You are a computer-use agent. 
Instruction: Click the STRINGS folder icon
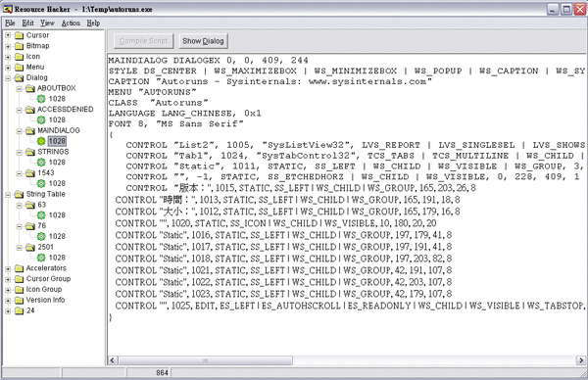coord(30,152)
